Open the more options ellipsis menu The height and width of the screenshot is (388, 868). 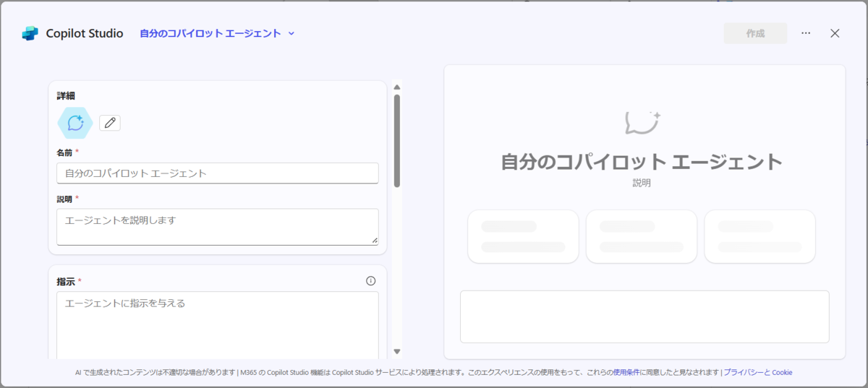(806, 33)
